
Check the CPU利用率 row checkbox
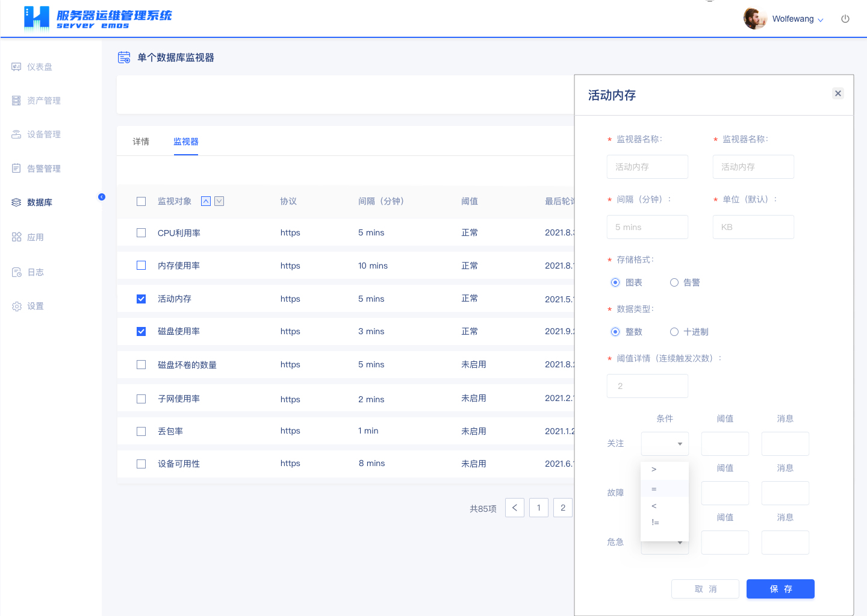pos(141,233)
